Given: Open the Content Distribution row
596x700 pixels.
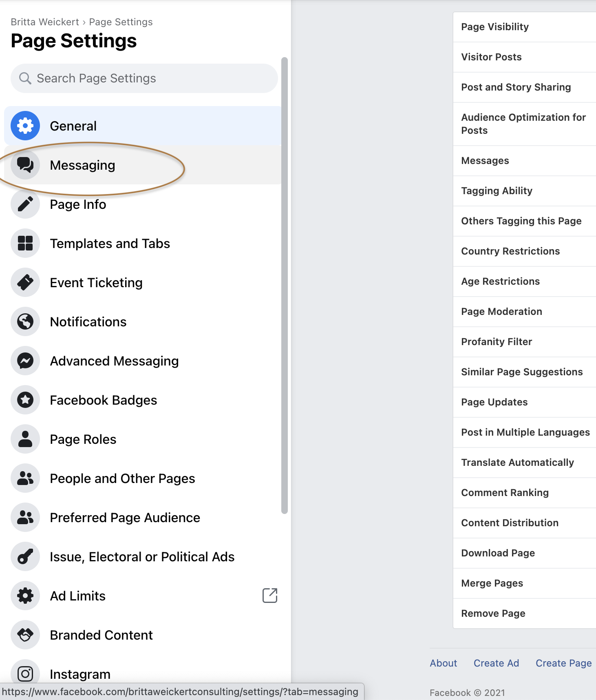Looking at the screenshot, I should point(525,523).
